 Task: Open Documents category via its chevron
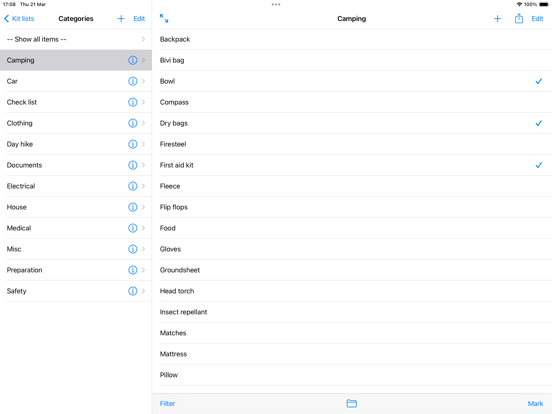pyautogui.click(x=143, y=165)
